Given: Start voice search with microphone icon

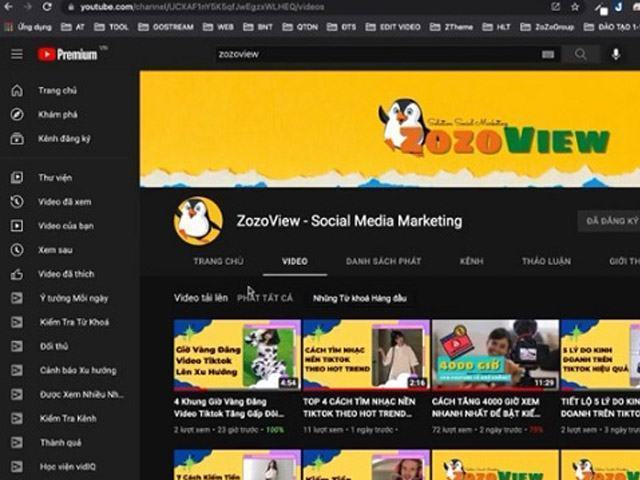Looking at the screenshot, I should tap(616, 54).
